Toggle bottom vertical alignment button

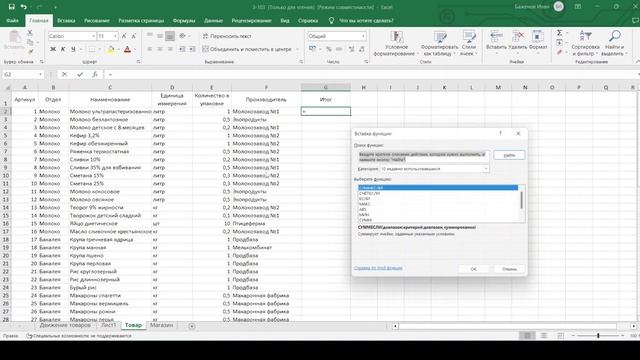coord(170,36)
